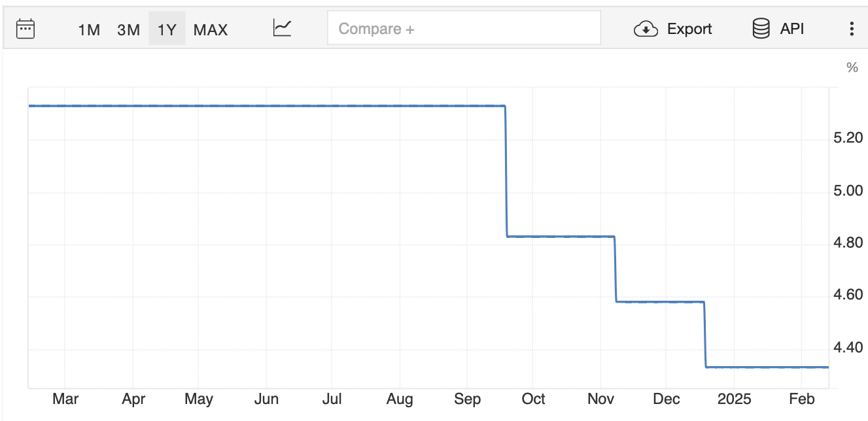Click the cloud download Export icon
The image size is (868, 421).
click(x=646, y=29)
